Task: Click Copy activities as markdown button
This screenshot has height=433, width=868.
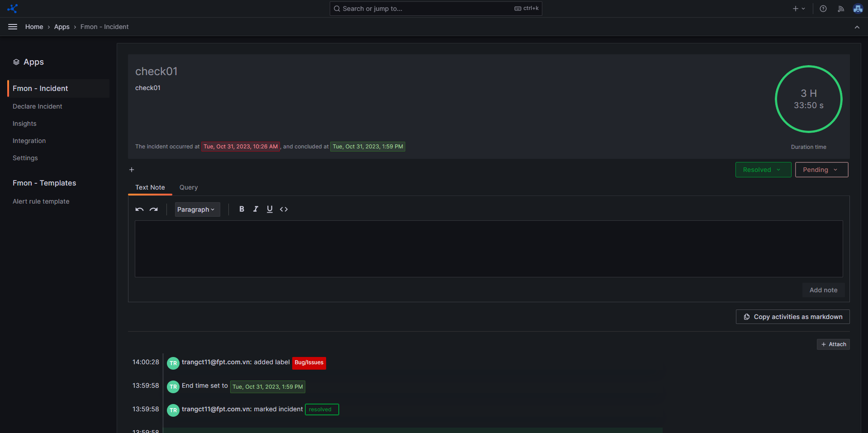Action: point(792,317)
